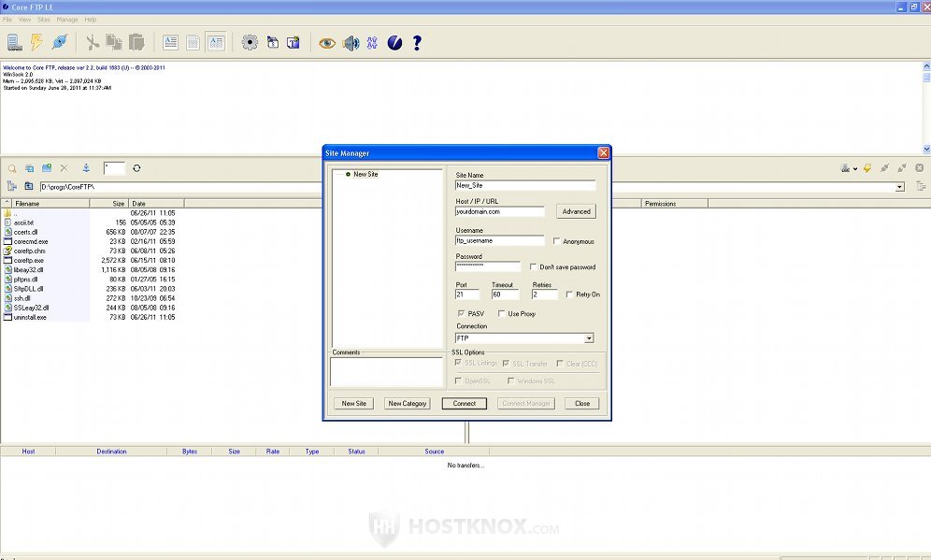Enable the Use Proxy checkbox

[502, 313]
